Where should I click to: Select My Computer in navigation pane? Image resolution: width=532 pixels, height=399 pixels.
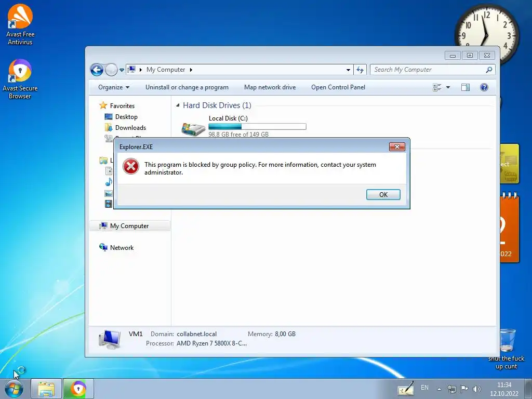click(x=130, y=226)
